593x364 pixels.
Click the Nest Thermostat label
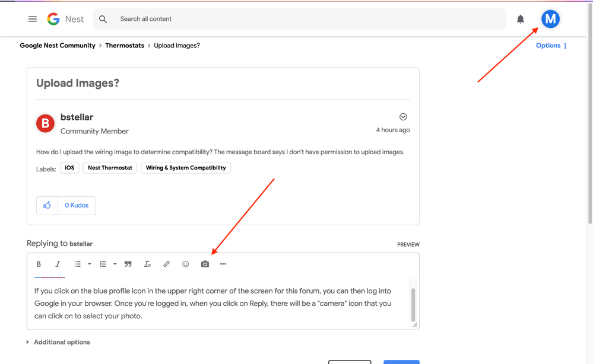[110, 168]
